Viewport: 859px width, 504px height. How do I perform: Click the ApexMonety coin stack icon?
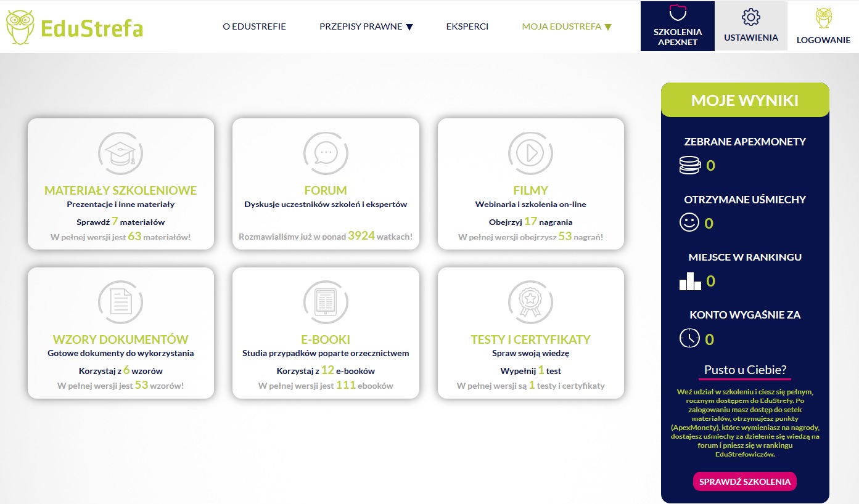tap(689, 165)
